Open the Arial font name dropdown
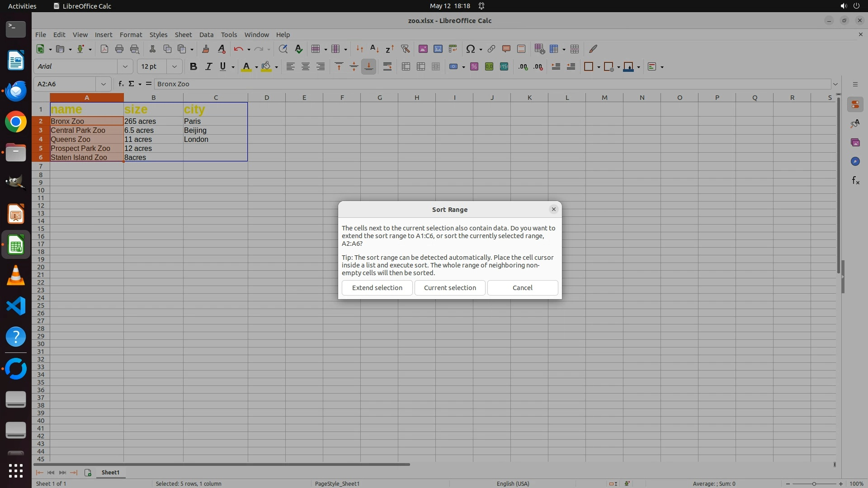This screenshot has height=488, width=868. (125, 66)
